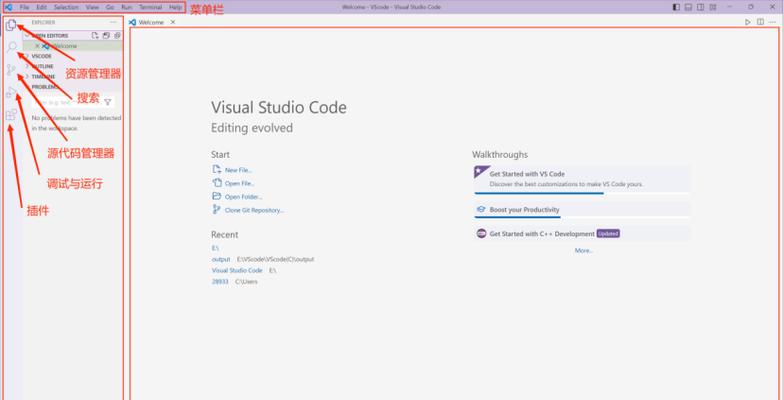The height and width of the screenshot is (400, 783).
Task: Toggle the bottom panel layout button
Action: (x=688, y=7)
